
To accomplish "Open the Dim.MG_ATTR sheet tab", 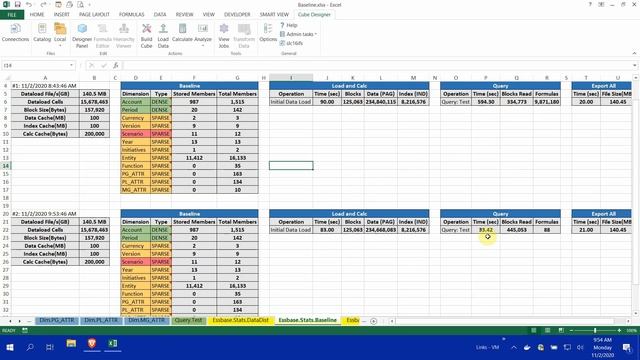I will tap(147, 320).
